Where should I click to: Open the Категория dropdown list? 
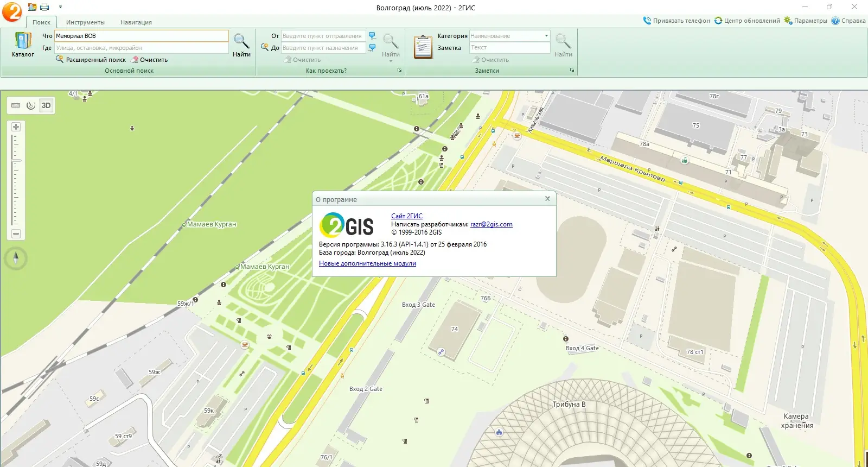546,36
